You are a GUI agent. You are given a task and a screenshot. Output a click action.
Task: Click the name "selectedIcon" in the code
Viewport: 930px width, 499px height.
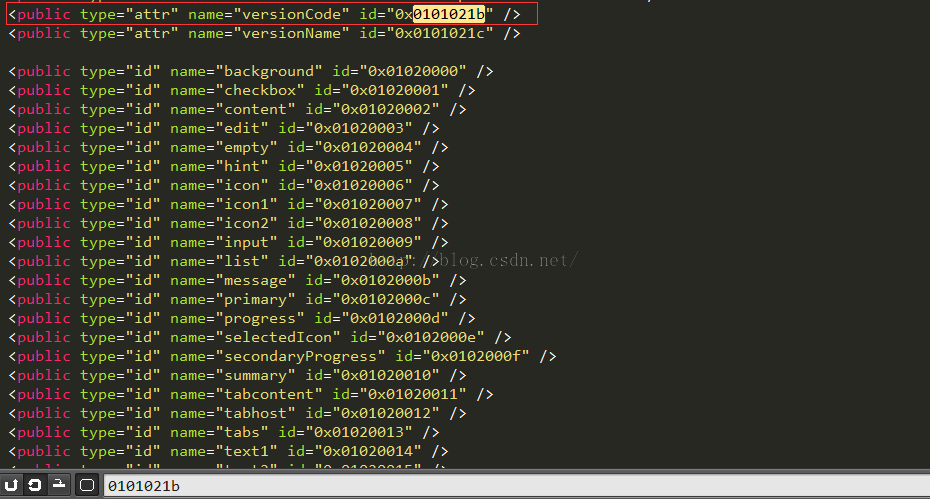click(x=278, y=337)
